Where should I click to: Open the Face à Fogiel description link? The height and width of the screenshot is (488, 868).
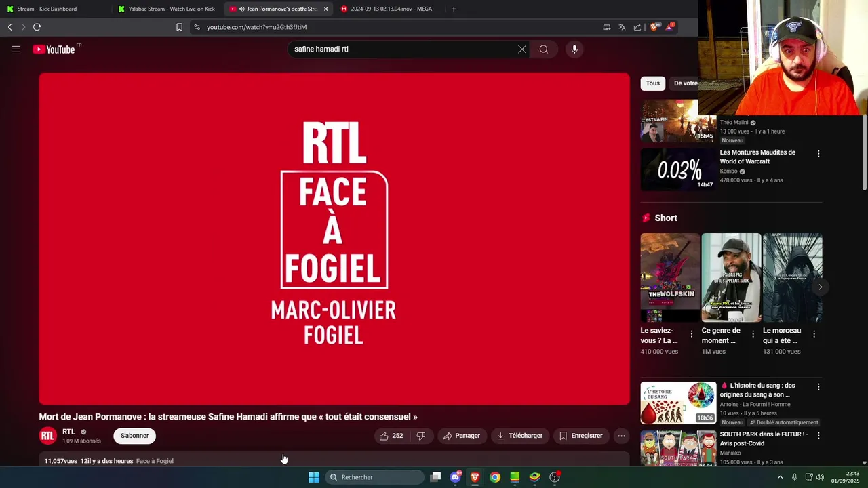[155, 461]
